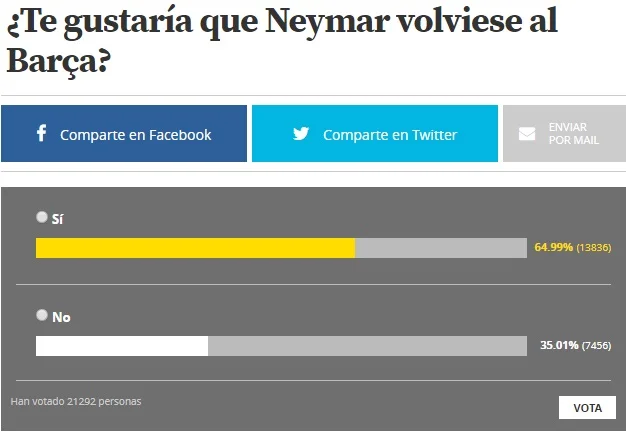Click the (13836) vote count

(593, 246)
